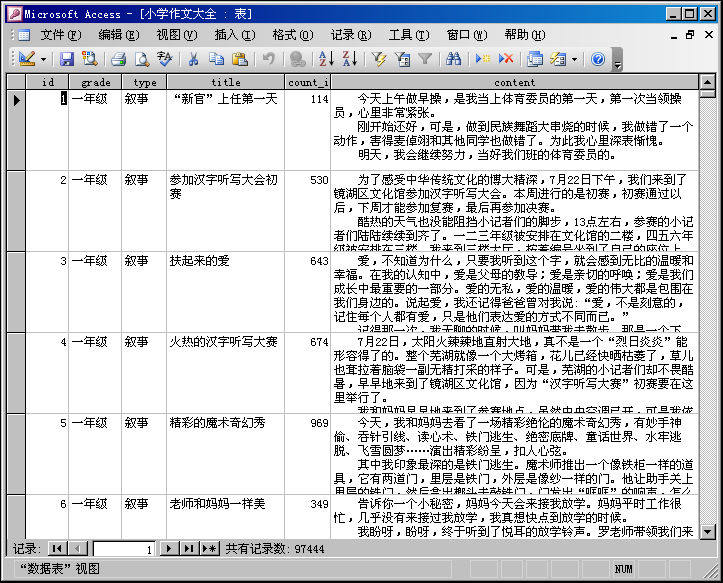Open the 记录(R) menu
Screen dimensions: 723x583
(351, 35)
